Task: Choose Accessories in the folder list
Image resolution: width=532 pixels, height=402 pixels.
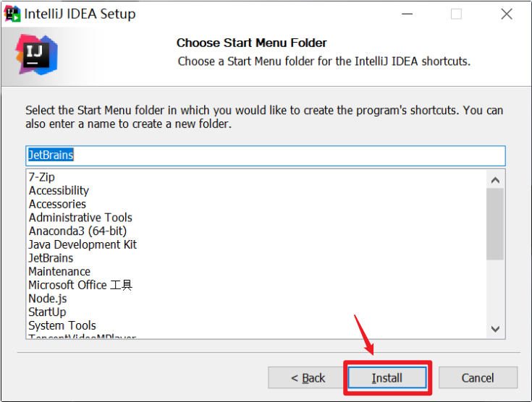Action: coord(57,204)
